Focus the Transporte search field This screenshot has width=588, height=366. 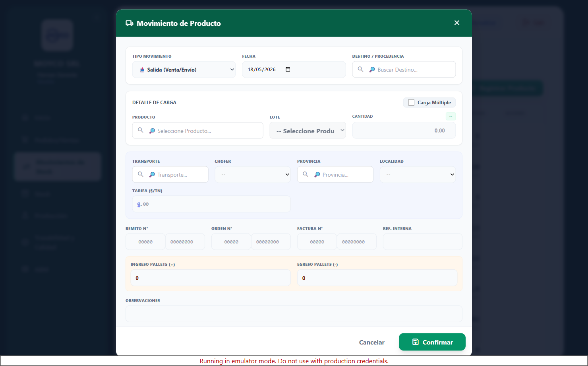[170, 175]
